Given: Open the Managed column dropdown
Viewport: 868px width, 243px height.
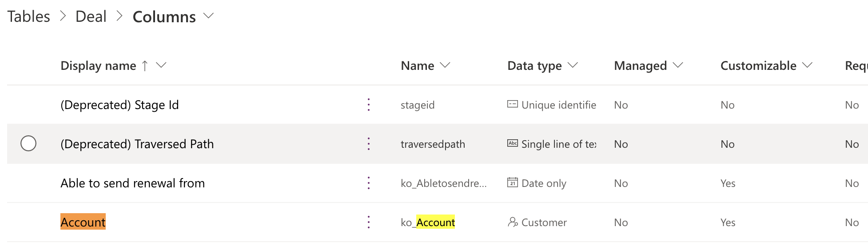Looking at the screenshot, I should point(678,65).
